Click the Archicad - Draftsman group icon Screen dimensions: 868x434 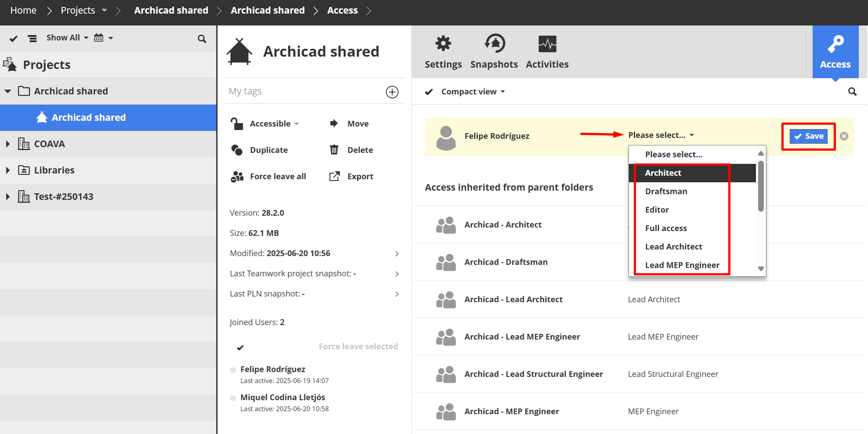[446, 262]
